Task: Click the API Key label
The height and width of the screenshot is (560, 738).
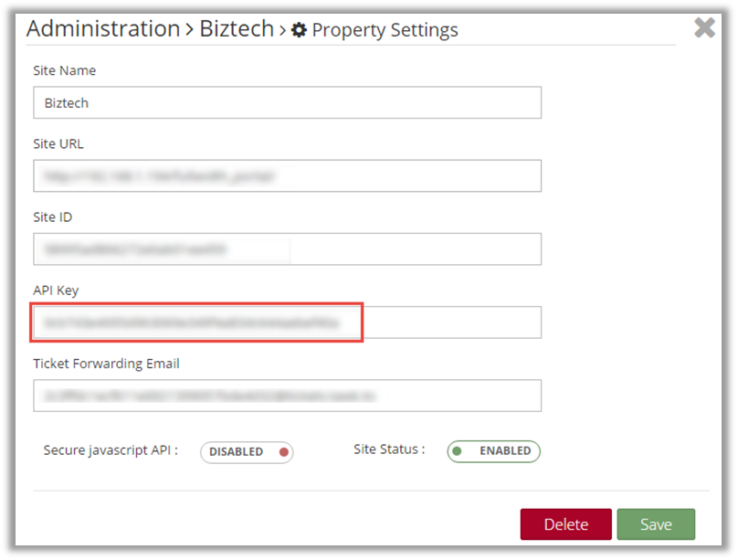Action: (x=57, y=291)
